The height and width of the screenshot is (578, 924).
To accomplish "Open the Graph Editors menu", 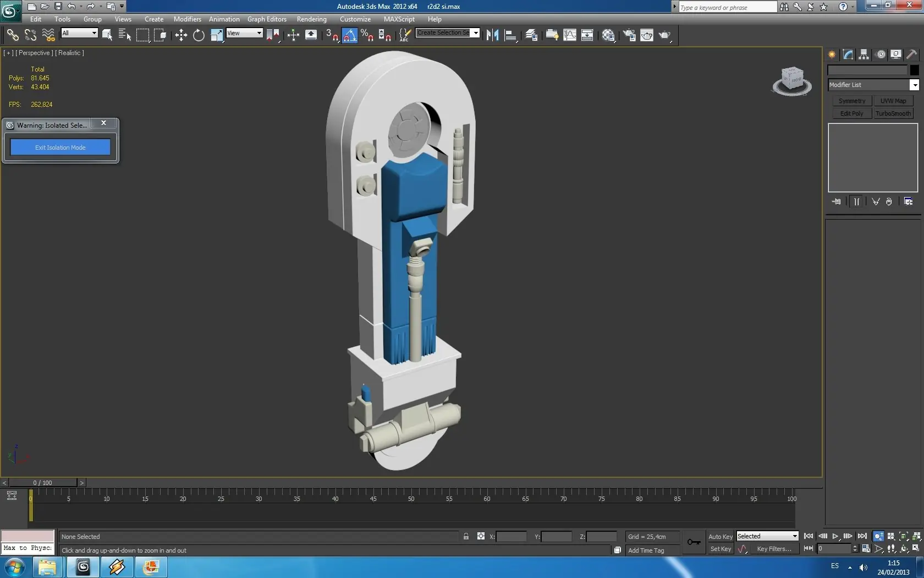I will (x=267, y=19).
